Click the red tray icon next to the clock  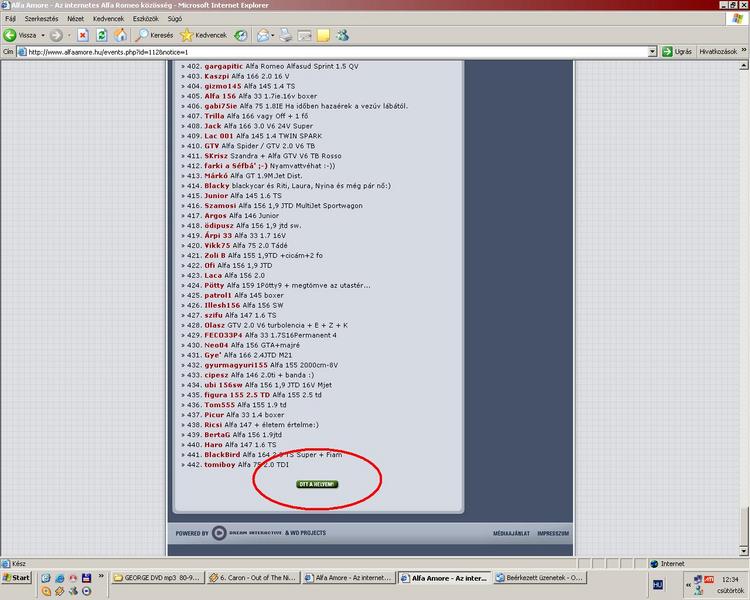(709, 579)
